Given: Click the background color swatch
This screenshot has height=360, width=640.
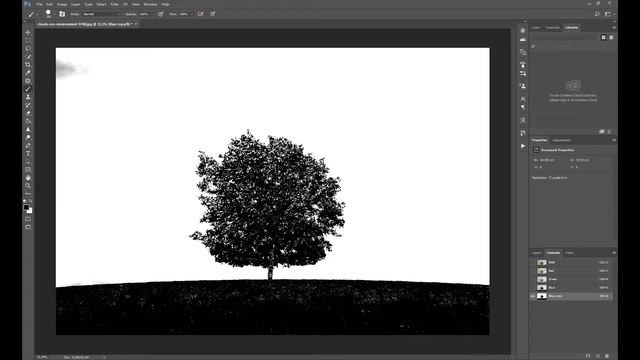Looking at the screenshot, I should [x=30, y=211].
